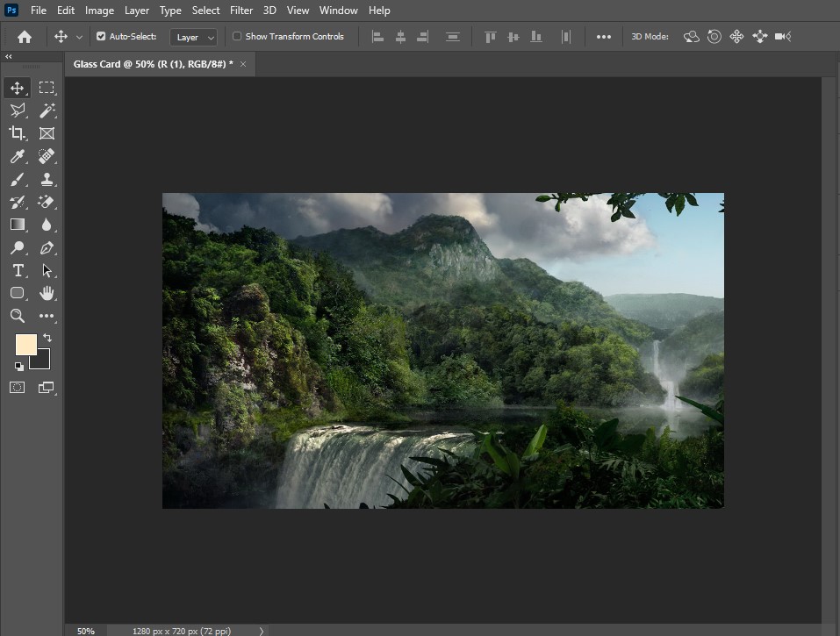Select the Eraser tool
This screenshot has width=840, height=636.
click(x=47, y=203)
